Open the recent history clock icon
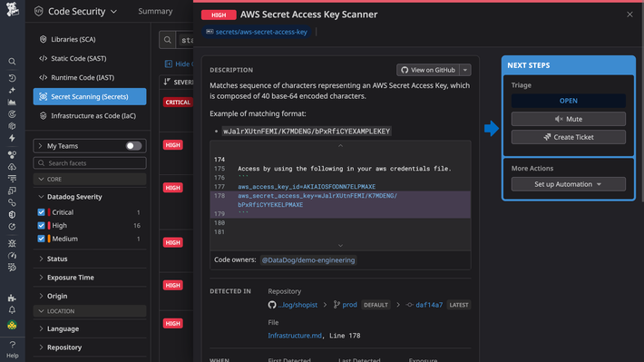This screenshot has height=362, width=644. [12, 78]
